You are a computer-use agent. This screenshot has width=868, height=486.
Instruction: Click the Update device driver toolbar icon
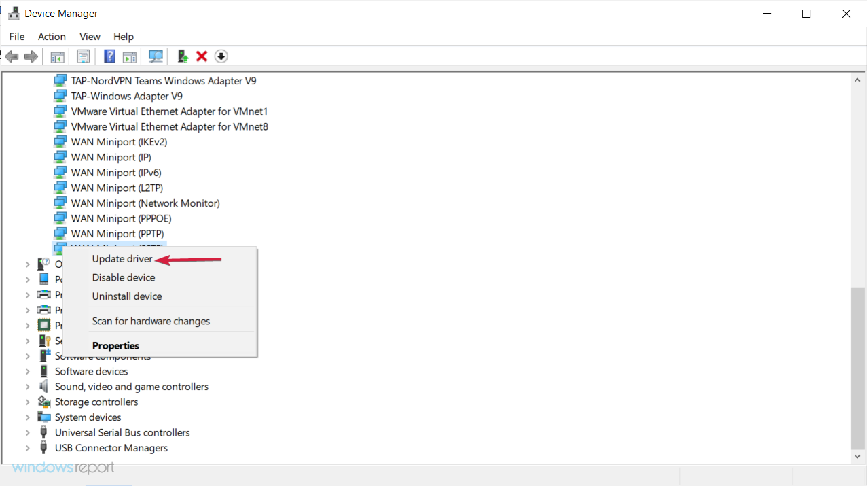(x=182, y=56)
